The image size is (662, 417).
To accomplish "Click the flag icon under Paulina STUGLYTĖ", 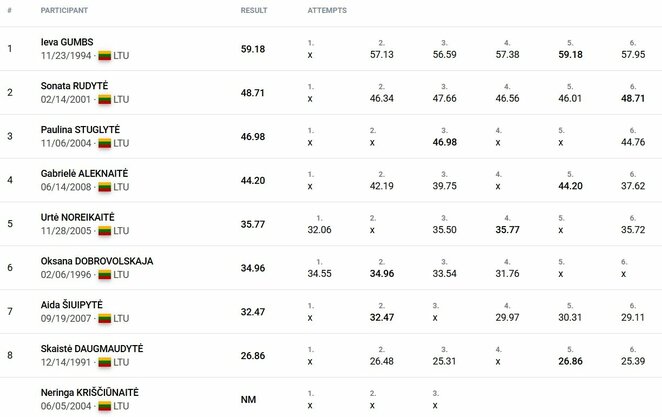I will pyautogui.click(x=105, y=144).
